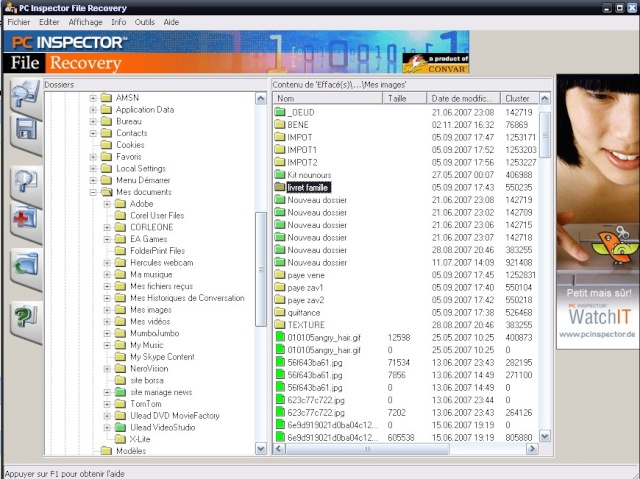Viewport: 640px width, 479px height.
Task: Click the question mark help icon
Action: tap(26, 318)
